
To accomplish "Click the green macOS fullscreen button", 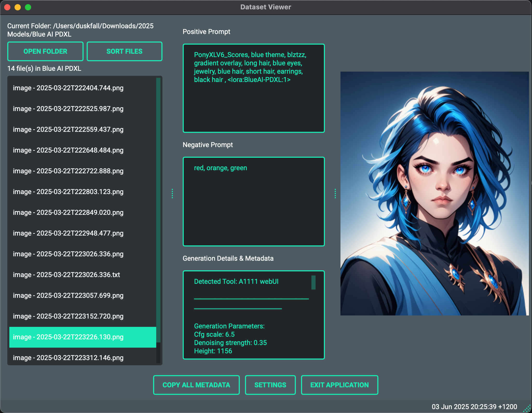I will point(28,7).
